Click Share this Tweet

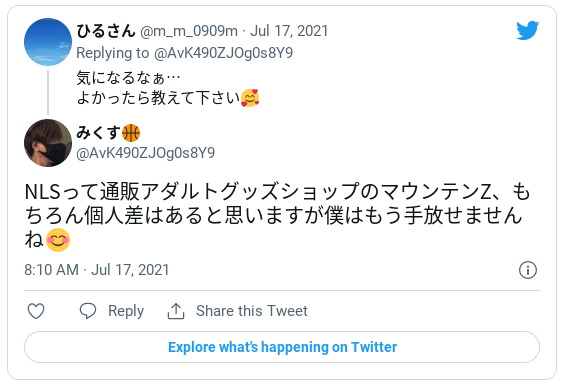pos(252,311)
